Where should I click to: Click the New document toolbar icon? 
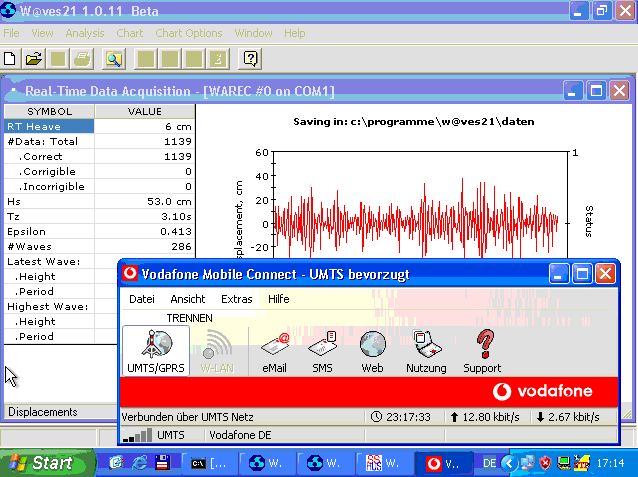click(x=10, y=59)
